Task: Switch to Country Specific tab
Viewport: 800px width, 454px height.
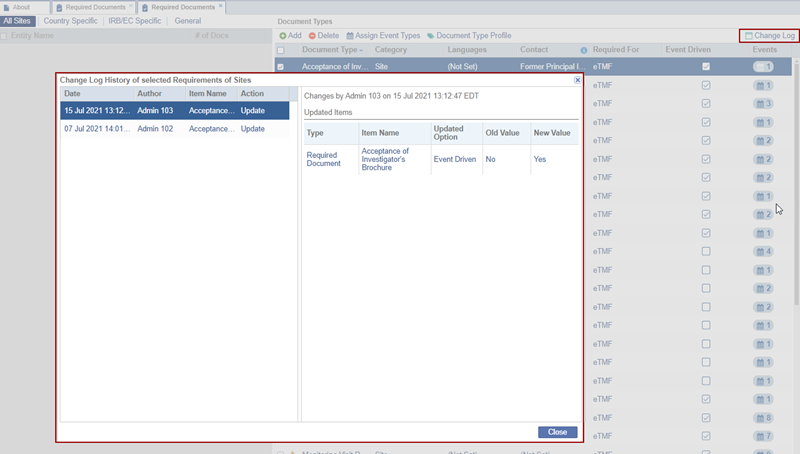Action: click(71, 20)
